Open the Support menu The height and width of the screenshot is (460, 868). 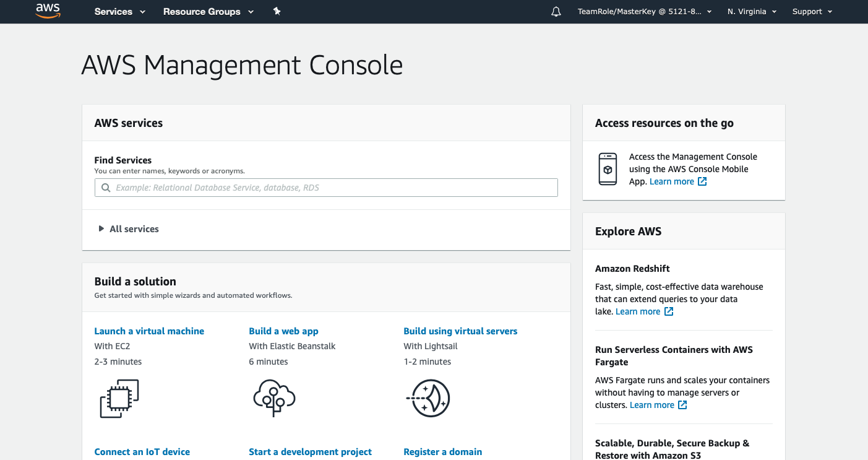(x=812, y=12)
